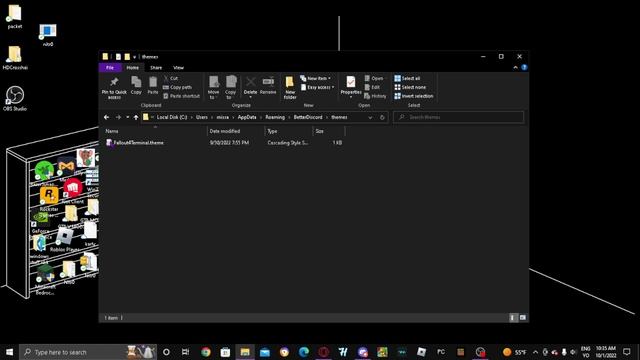Click Local Disk (C:) in address bar
Screen dimensions: 640x360
[x=172, y=117]
